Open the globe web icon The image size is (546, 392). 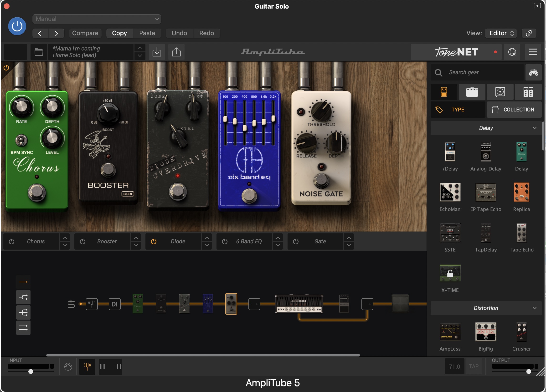(x=512, y=52)
